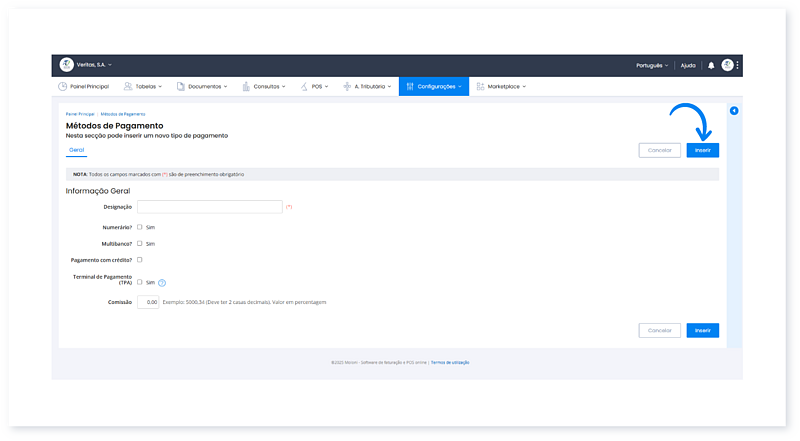This screenshot has width=800, height=441.
Task: Click the bottom Cancelar button
Action: click(659, 330)
